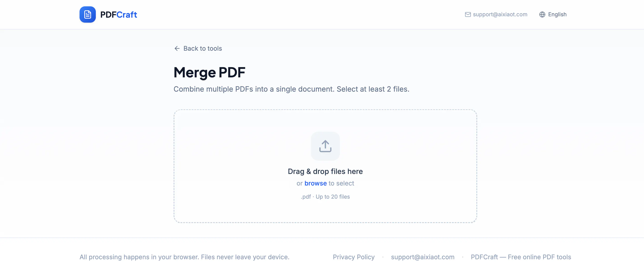Click the globe language icon
644x276 pixels.
tap(542, 14)
